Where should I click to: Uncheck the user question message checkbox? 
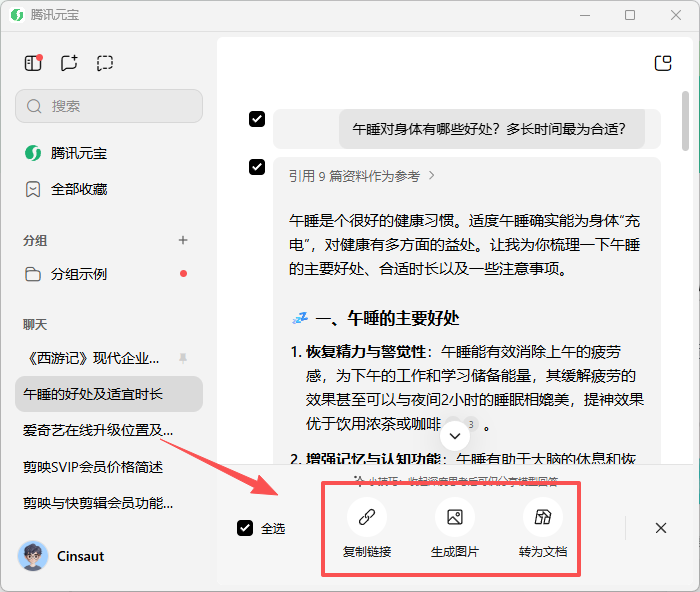257,119
